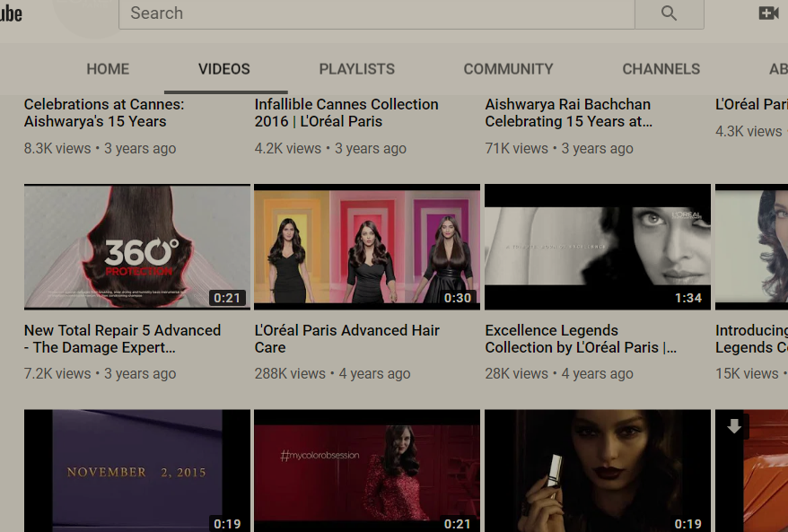Click the 28K views text

coord(516,374)
